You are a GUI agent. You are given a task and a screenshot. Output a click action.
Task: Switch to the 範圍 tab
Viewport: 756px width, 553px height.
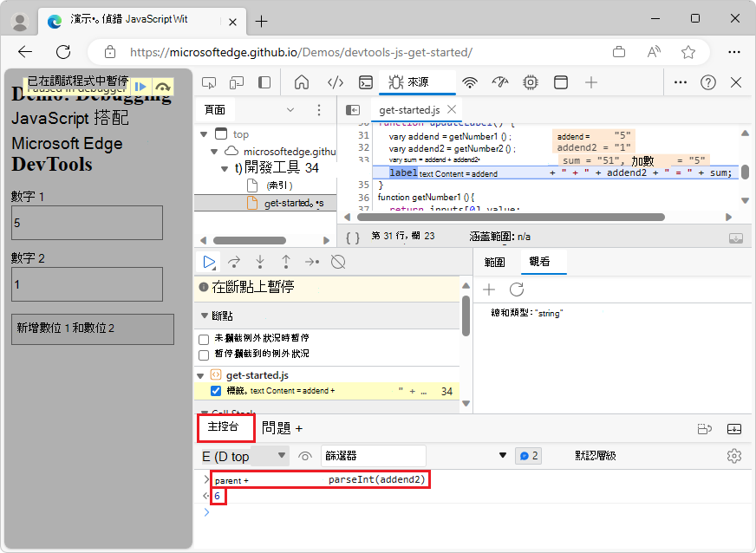pos(493,262)
